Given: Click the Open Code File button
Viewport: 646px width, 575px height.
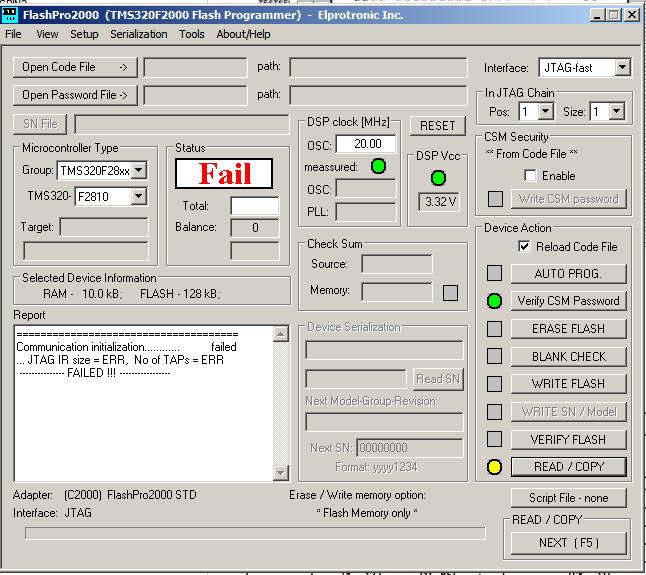Looking at the screenshot, I should 75,67.
